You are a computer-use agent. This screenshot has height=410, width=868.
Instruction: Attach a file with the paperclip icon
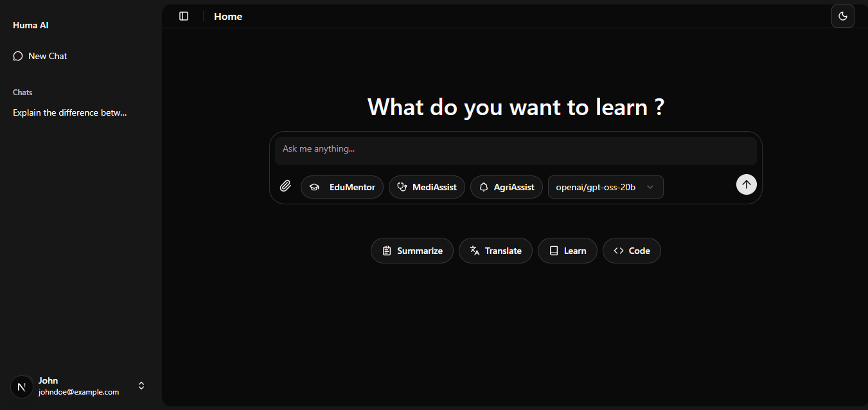point(285,186)
